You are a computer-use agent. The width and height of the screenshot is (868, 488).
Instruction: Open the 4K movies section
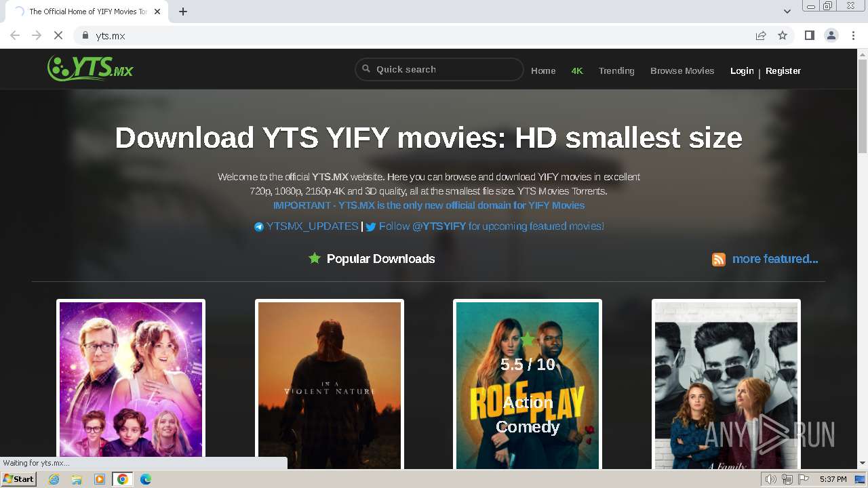click(577, 70)
